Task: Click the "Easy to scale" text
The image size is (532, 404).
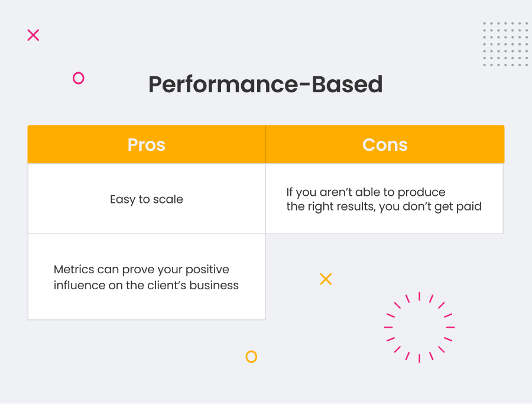Action: pos(147,199)
